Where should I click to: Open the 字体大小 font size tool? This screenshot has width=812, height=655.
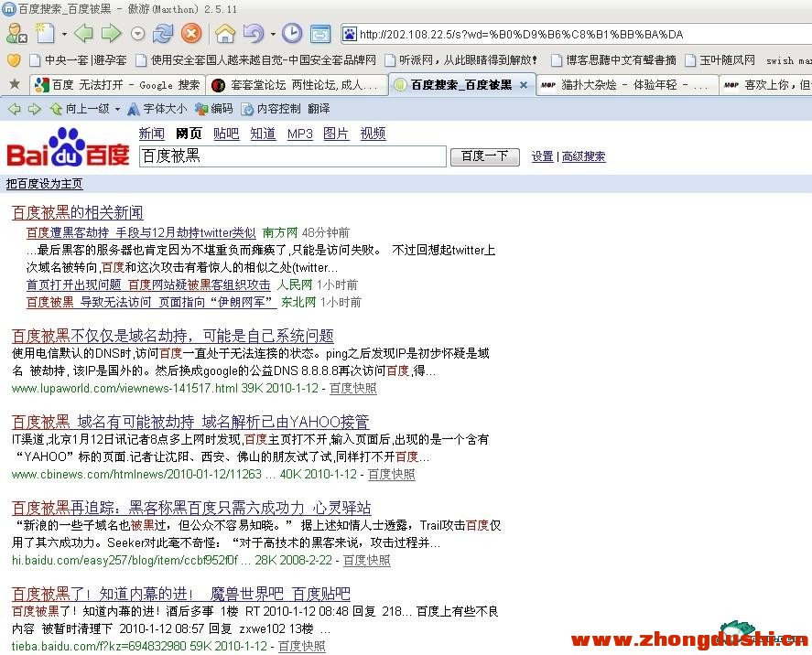click(157, 109)
